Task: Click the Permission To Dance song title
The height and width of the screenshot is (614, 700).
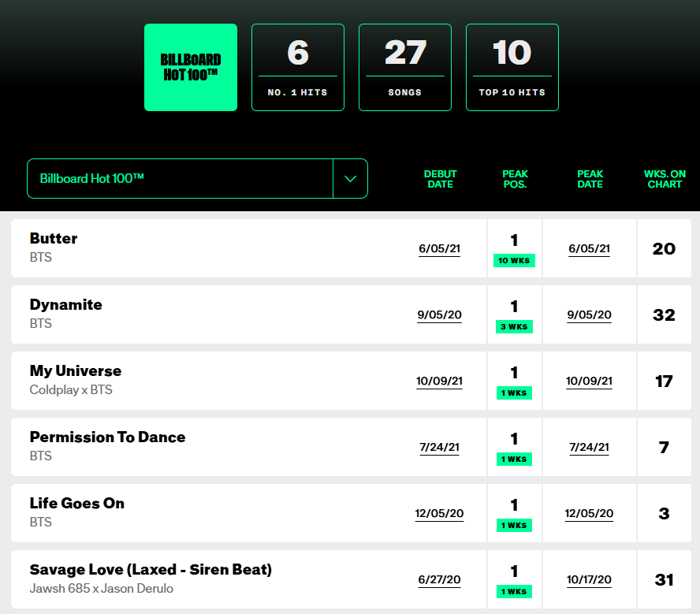Action: click(107, 437)
